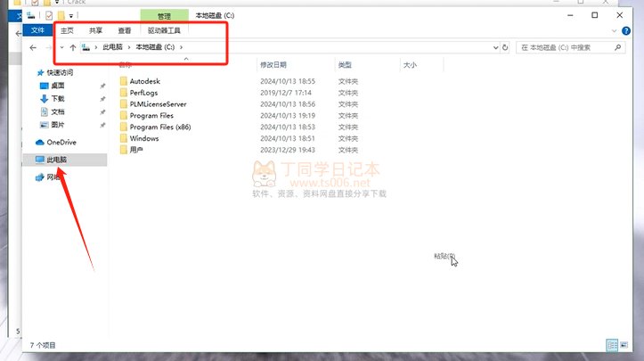Image resolution: width=644 pixels, height=361 pixels.
Task: Click the pin icon beside 桌面
Action: coord(102,86)
